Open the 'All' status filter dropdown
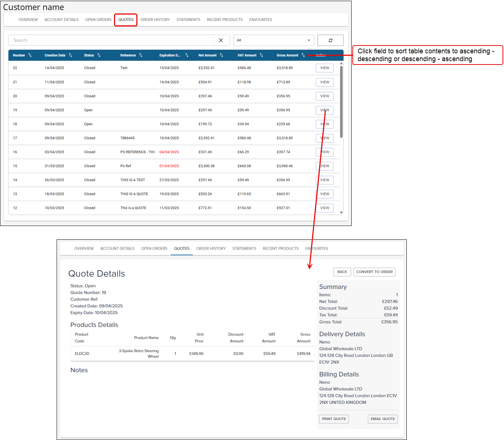The height and width of the screenshot is (440, 504). pos(273,40)
